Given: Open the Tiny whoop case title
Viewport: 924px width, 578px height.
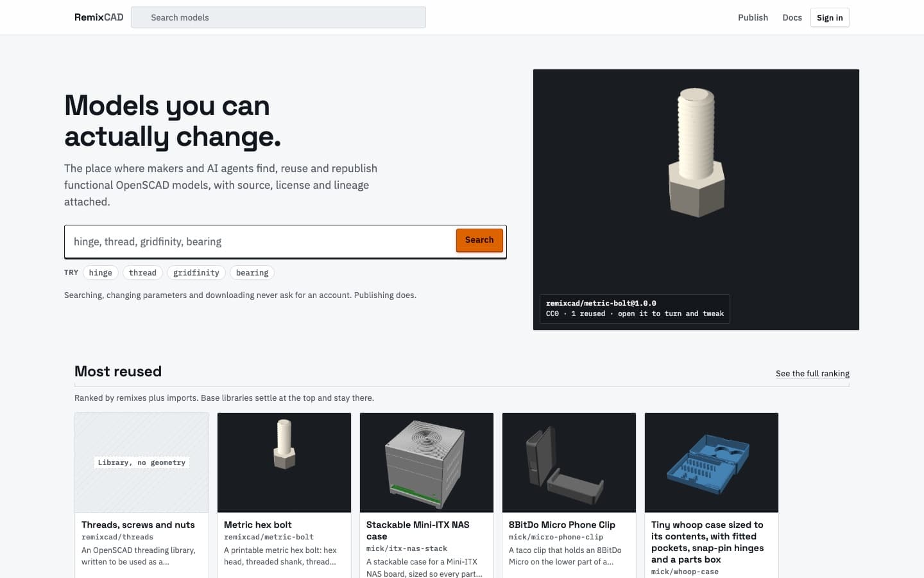Looking at the screenshot, I should [708, 542].
